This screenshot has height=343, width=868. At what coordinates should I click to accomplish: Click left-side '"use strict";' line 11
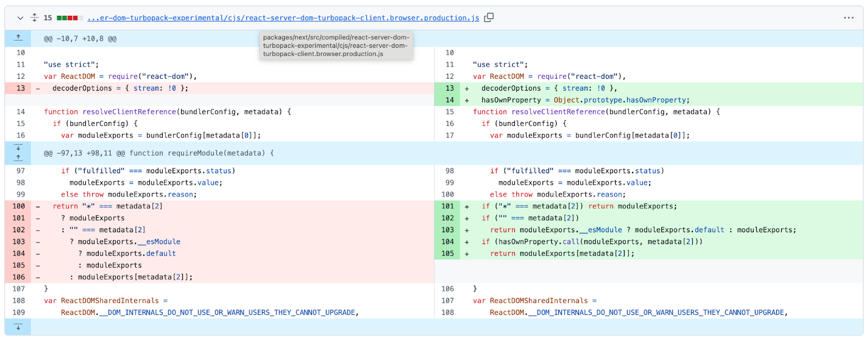coord(71,65)
